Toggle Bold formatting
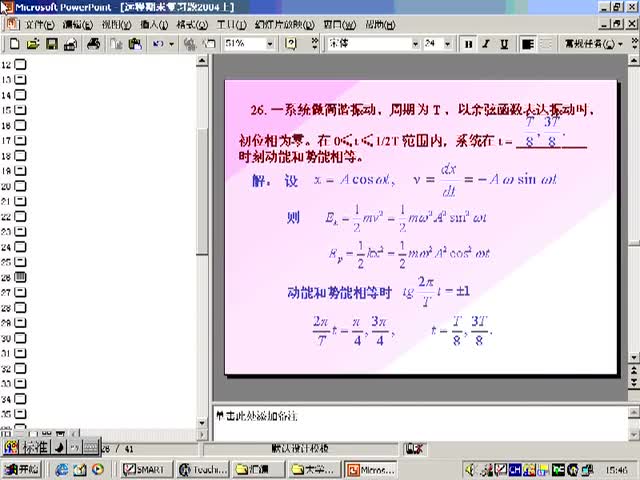Viewport: 640px width, 480px height. [x=468, y=44]
